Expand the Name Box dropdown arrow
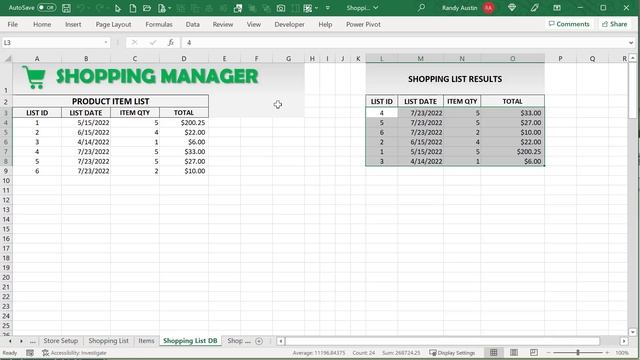This screenshot has width=640, height=360. (106, 42)
